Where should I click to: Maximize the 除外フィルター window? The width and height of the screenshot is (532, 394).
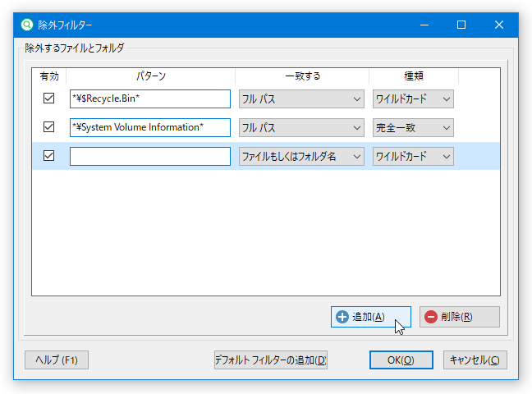[461, 25]
